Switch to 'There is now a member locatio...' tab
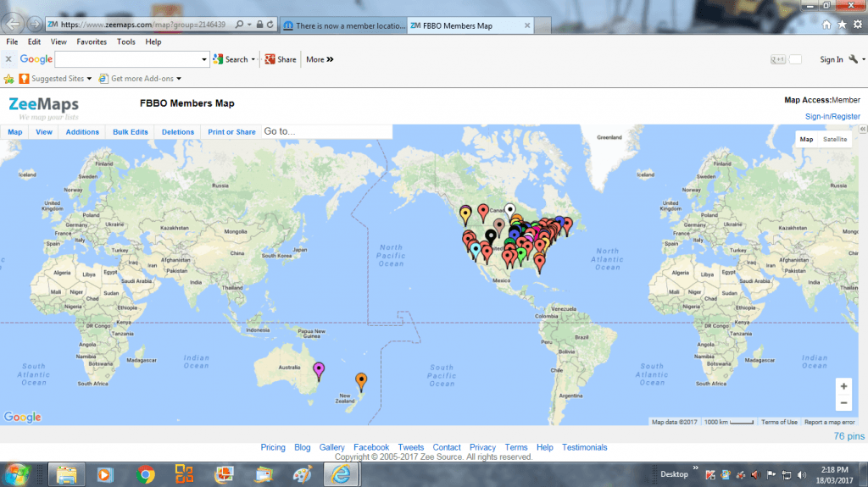This screenshot has width=868, height=487. coord(344,25)
